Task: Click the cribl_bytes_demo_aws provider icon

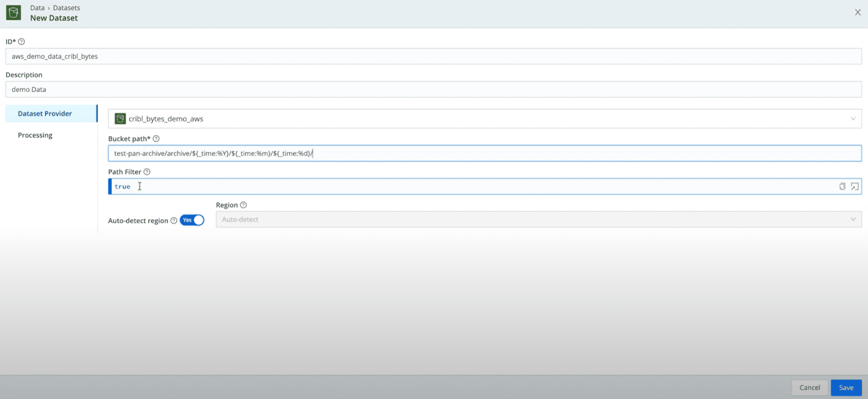Action: click(x=120, y=119)
